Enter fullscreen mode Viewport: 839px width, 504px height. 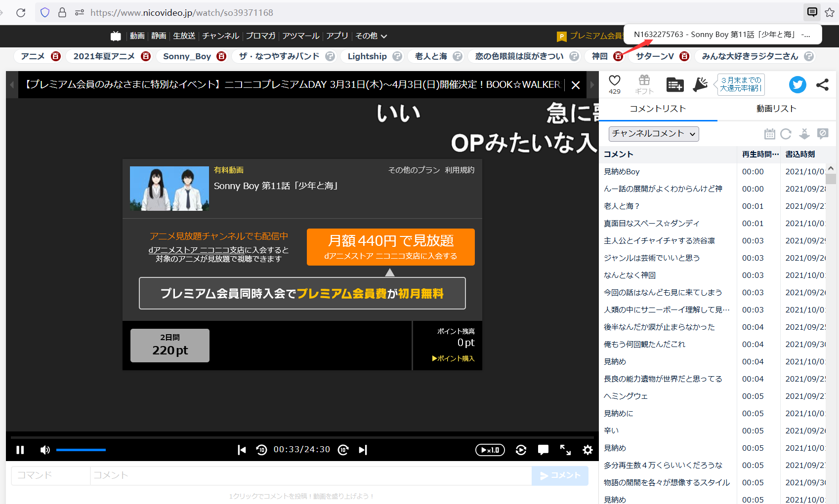point(565,450)
